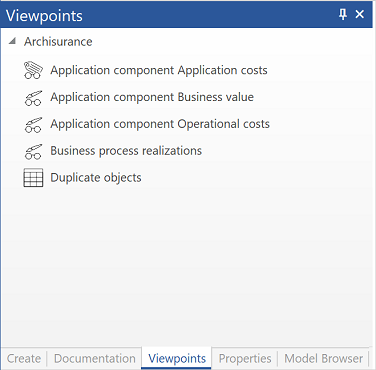The image size is (376, 370).
Task: Click the Application costs viewpoint icon
Action: (x=33, y=70)
